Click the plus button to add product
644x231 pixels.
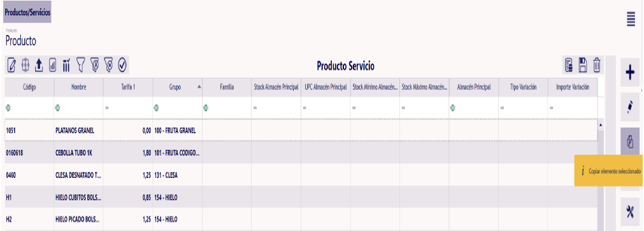click(630, 73)
